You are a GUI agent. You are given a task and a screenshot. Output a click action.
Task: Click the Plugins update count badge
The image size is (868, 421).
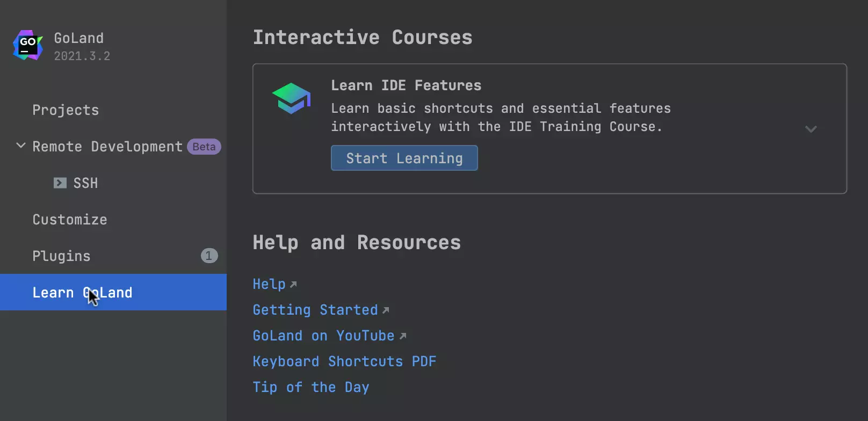pyautogui.click(x=209, y=256)
